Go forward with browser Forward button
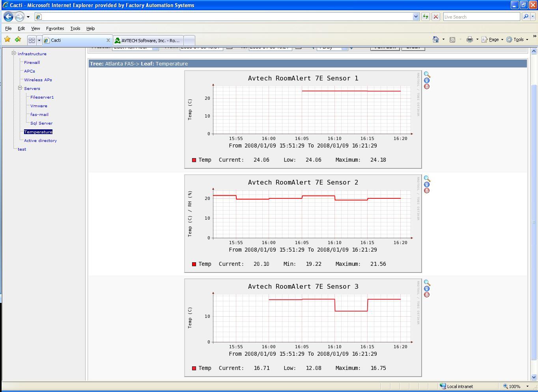Viewport: 538px width, 392px height. point(19,17)
